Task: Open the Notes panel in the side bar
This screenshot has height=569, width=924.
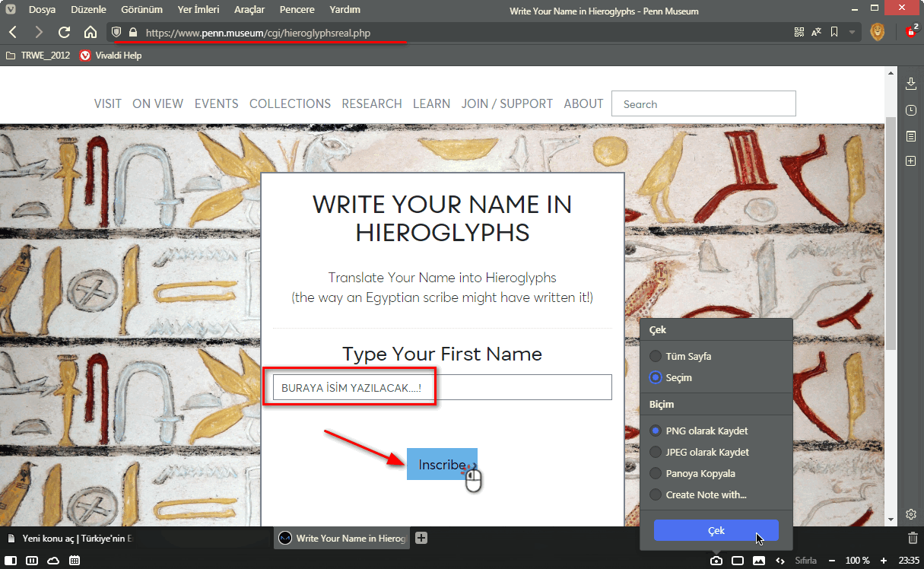Action: coord(911,136)
